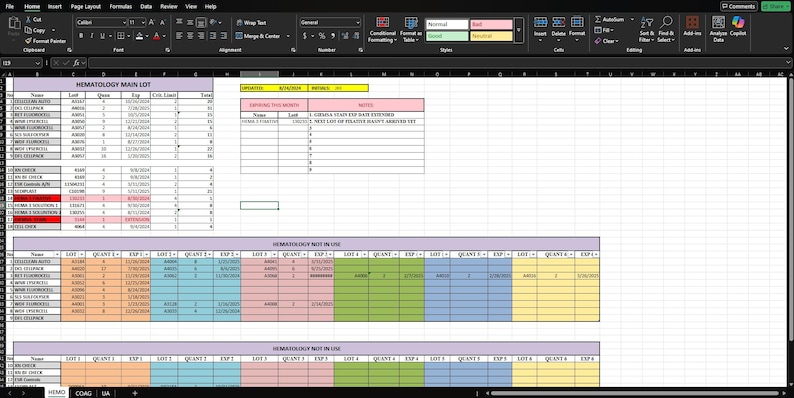Center cell text horizontally

pos(190,36)
